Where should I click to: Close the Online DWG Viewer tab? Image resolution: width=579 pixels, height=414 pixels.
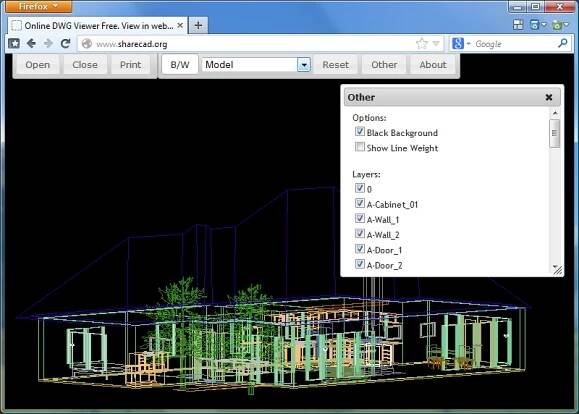[x=180, y=25]
